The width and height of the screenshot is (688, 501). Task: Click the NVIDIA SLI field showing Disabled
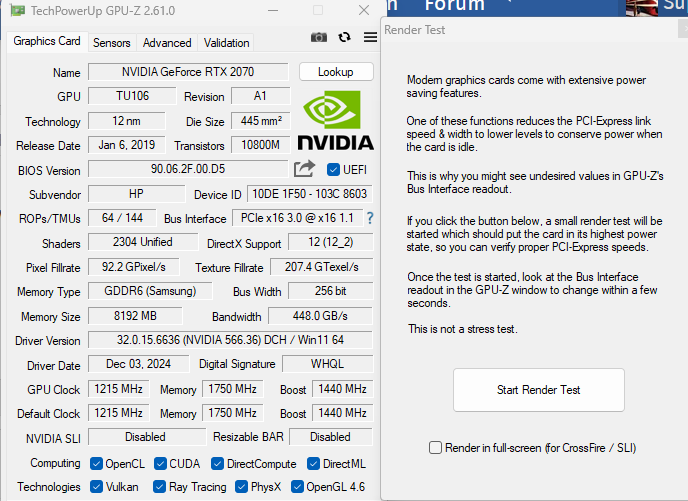tap(147, 437)
